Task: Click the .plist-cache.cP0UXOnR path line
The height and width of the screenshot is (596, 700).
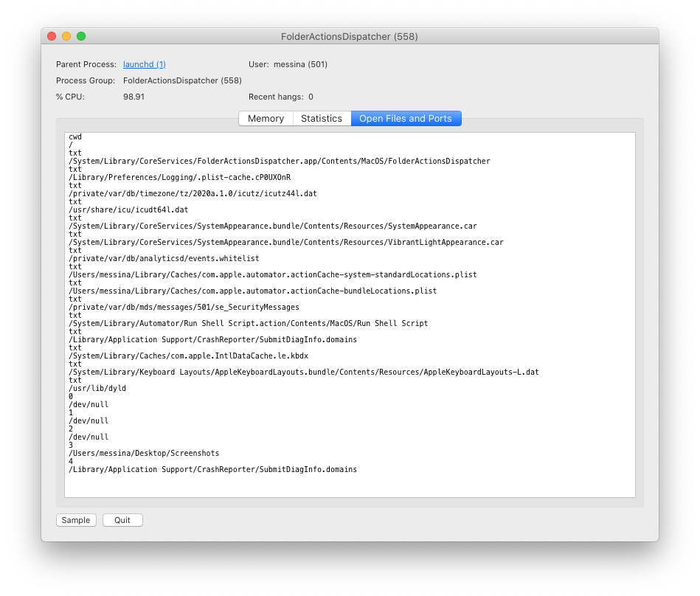Action: click(x=179, y=177)
